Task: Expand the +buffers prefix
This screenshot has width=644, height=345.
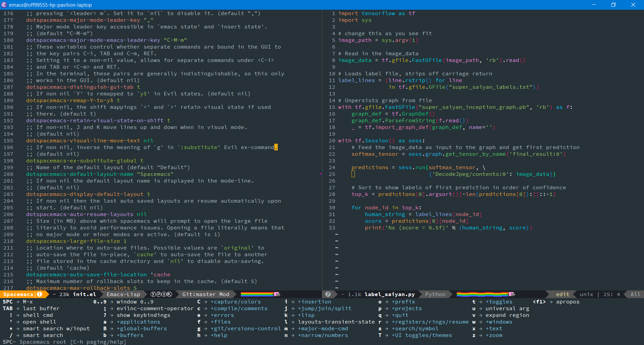Action: 130,335
